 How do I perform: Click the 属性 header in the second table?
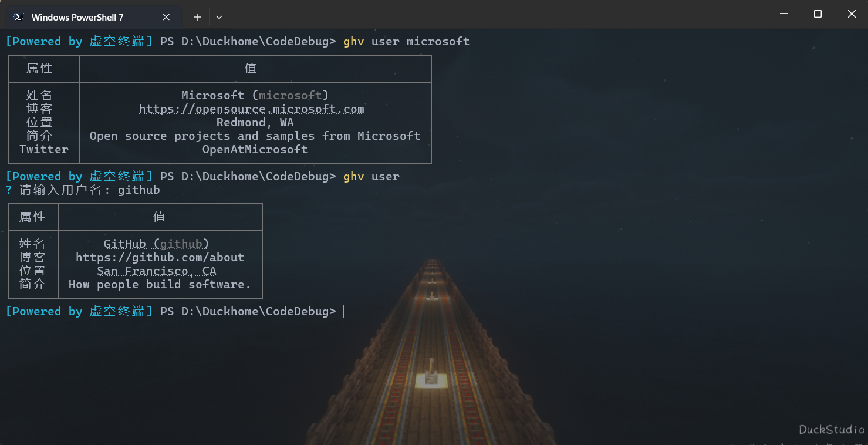32,217
